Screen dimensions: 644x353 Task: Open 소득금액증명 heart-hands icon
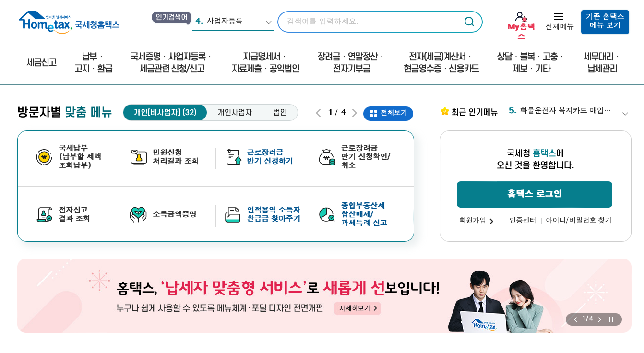click(x=138, y=215)
